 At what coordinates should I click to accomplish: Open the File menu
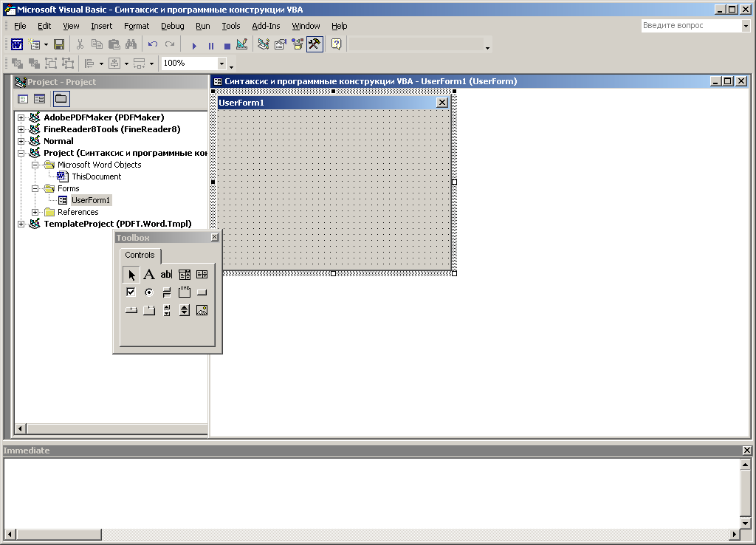(20, 26)
